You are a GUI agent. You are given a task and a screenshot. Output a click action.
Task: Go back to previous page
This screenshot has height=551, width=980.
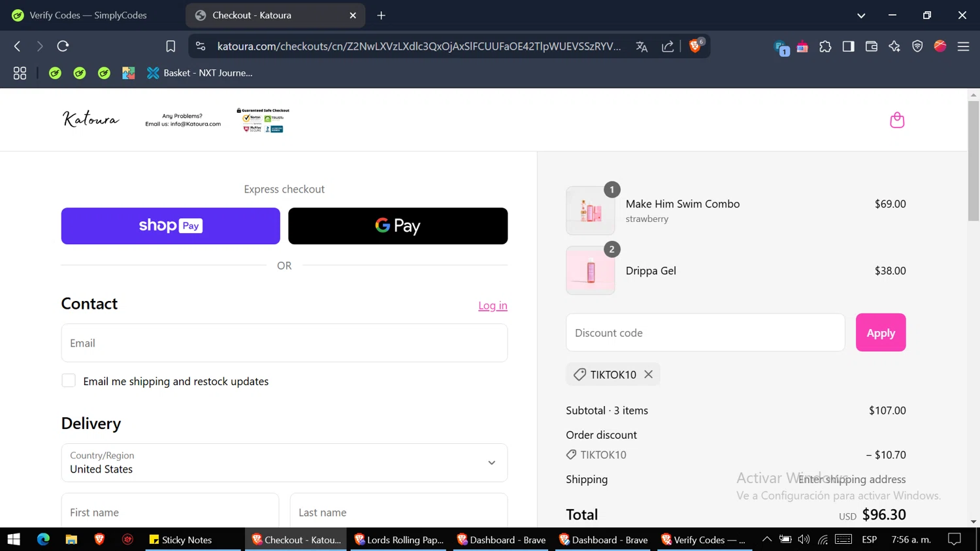[x=18, y=46]
